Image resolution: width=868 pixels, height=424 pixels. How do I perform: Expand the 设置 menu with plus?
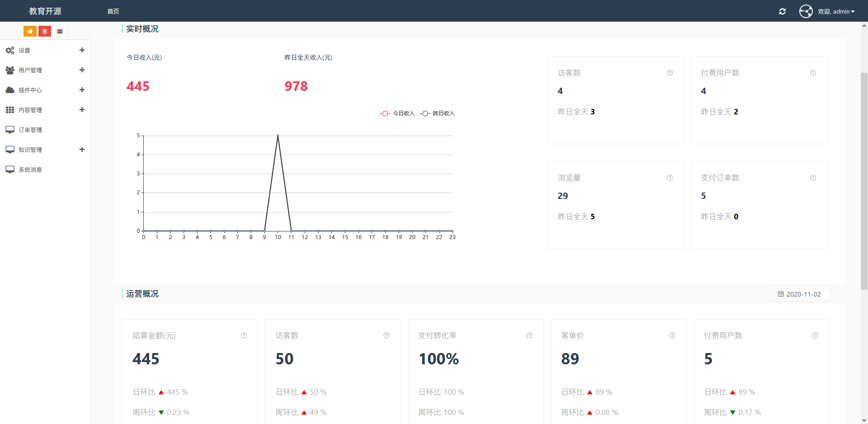(82, 50)
